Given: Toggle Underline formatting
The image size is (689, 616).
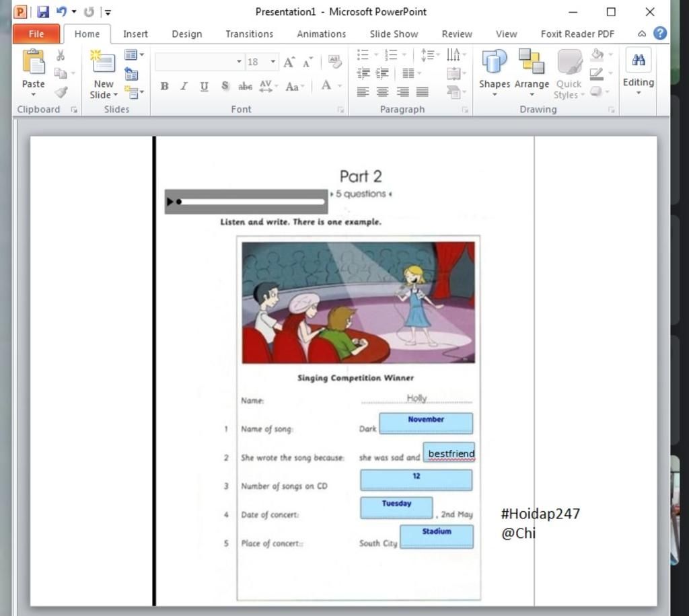Looking at the screenshot, I should click(204, 86).
